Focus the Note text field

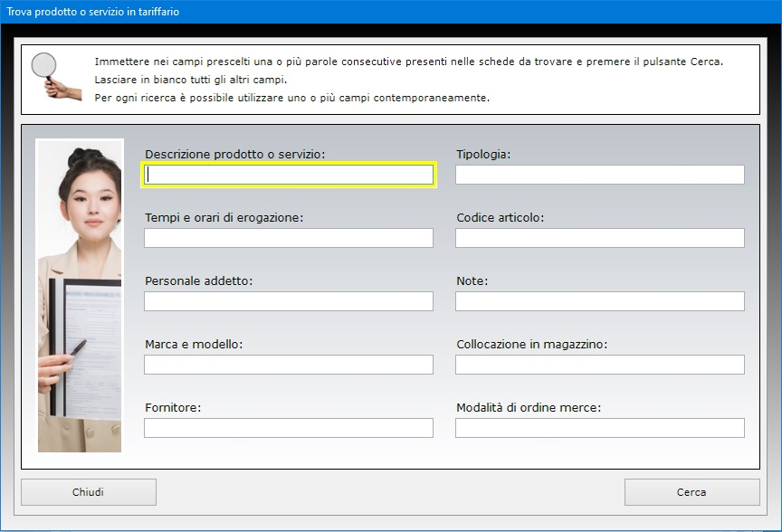[x=600, y=301]
